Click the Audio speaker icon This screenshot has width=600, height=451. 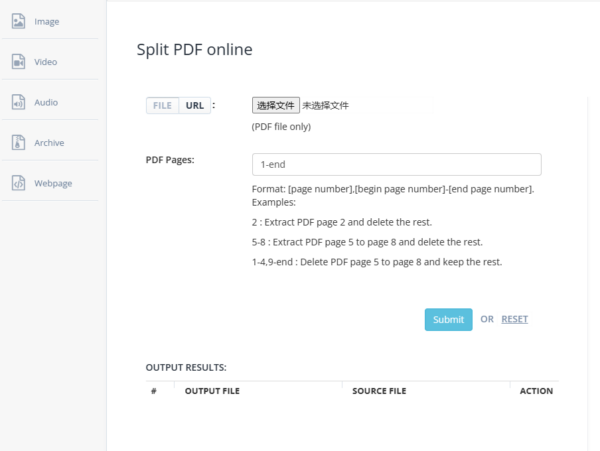click(x=18, y=102)
